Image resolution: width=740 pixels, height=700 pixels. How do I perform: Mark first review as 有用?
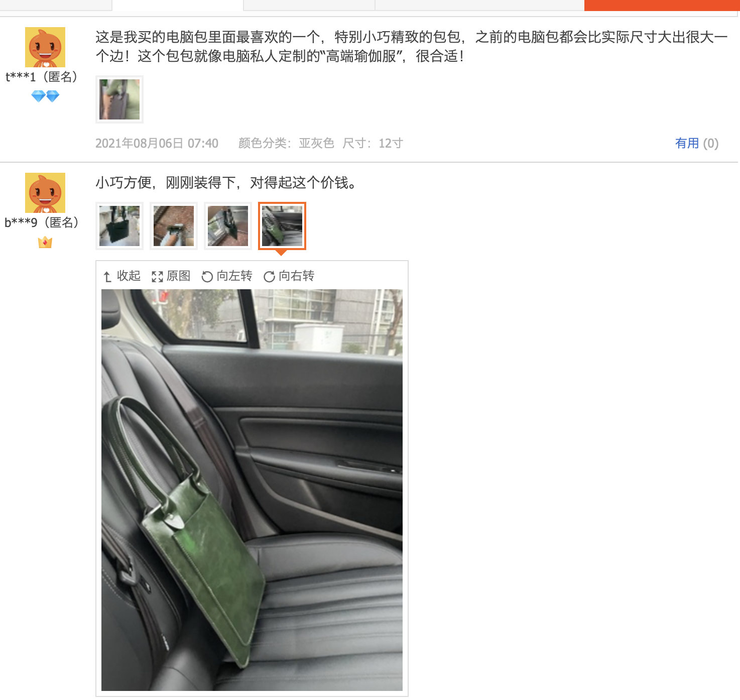[696, 144]
